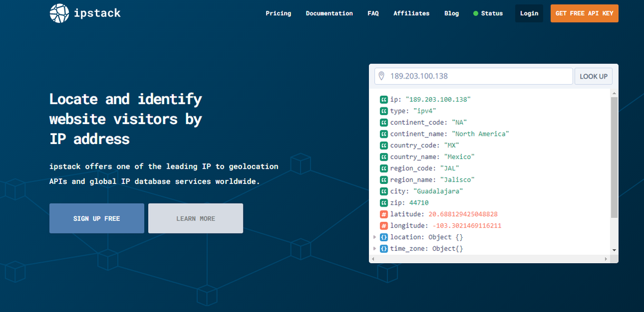This screenshot has height=312, width=644.
Task: Go to the FAQ page
Action: [x=373, y=14]
